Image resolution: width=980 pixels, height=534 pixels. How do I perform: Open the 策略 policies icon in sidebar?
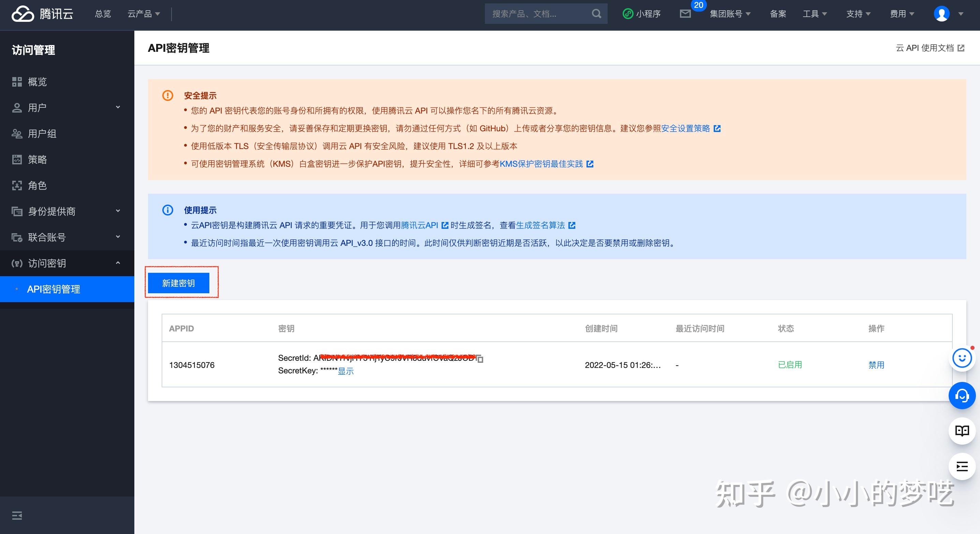(x=17, y=160)
